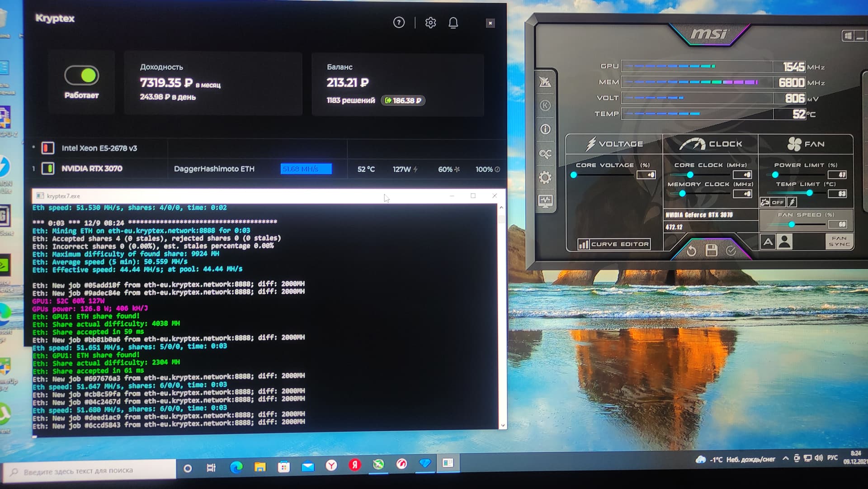
Task: Toggle the Kryptex mining switch off
Action: (81, 76)
